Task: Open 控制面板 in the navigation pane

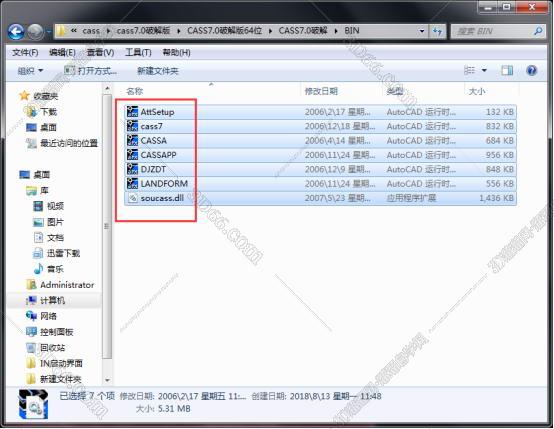Action: point(57,332)
